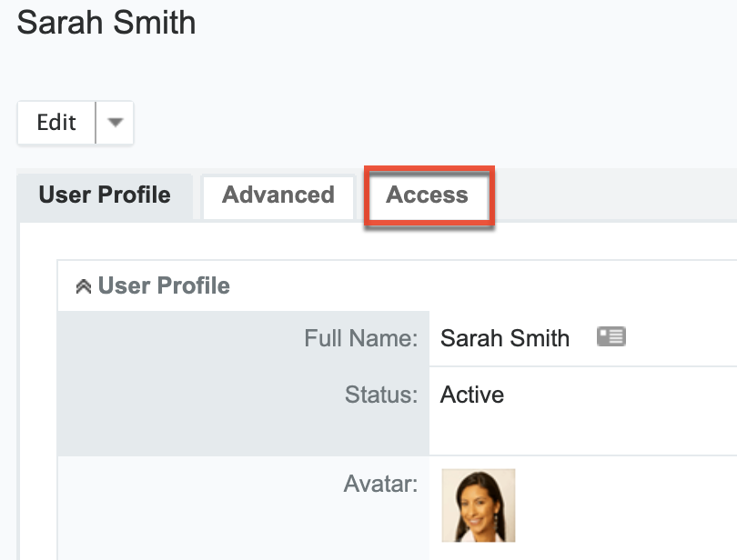Select the Full Name value Sarah Smith
The height and width of the screenshot is (560, 737).
coord(504,339)
